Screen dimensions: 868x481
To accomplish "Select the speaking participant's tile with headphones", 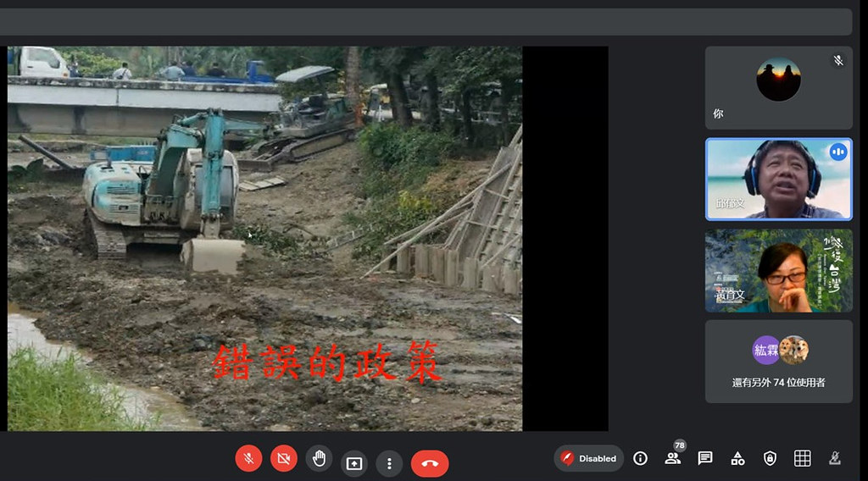I will (x=779, y=180).
